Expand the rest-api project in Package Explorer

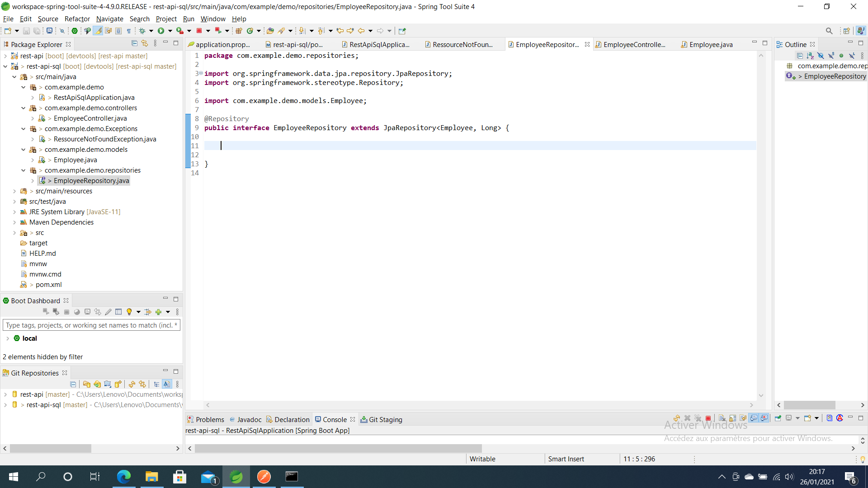(x=5, y=56)
